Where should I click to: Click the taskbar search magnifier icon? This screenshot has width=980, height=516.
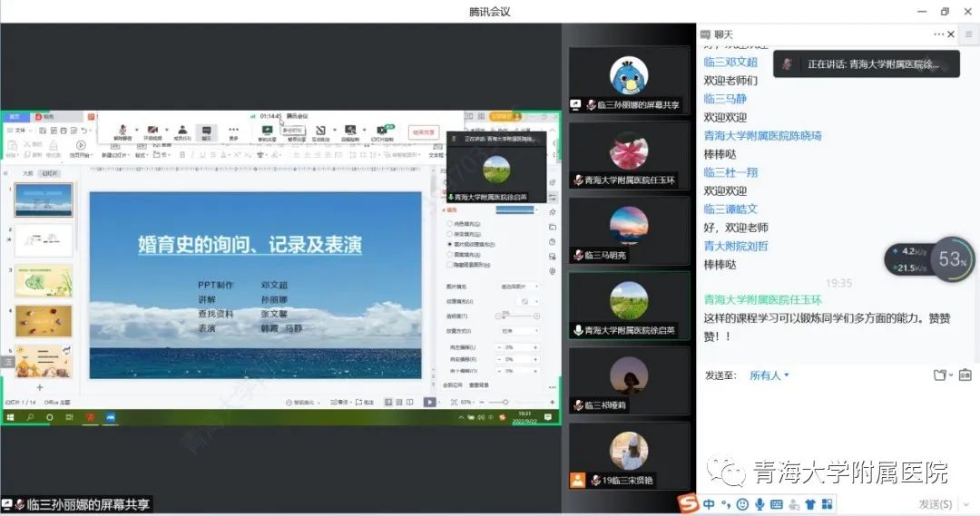pyautogui.click(x=30, y=417)
